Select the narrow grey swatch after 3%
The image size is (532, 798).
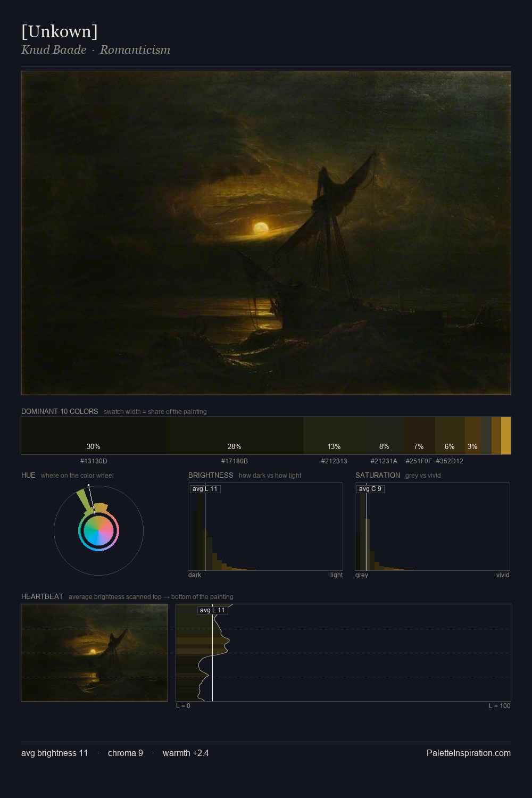point(486,436)
